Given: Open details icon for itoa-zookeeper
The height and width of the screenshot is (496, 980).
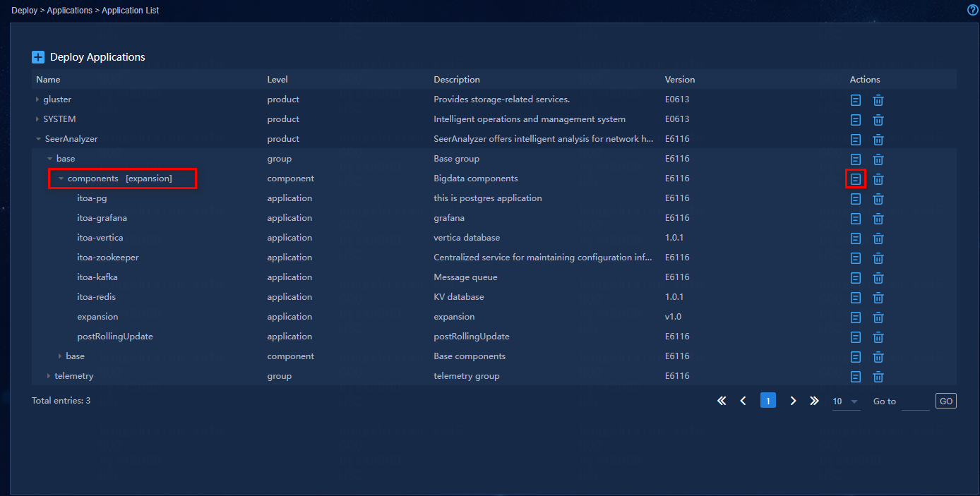Looking at the screenshot, I should (x=856, y=258).
